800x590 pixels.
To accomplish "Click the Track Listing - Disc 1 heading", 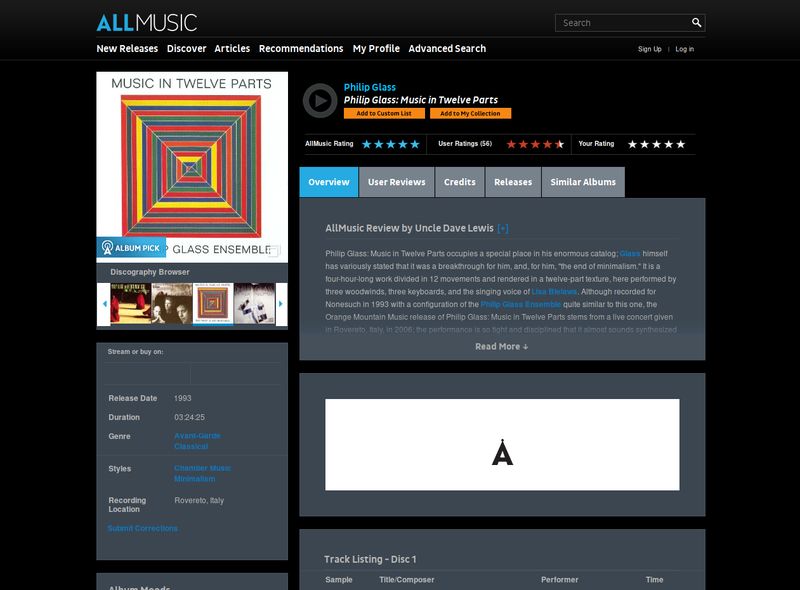I will coord(370,559).
